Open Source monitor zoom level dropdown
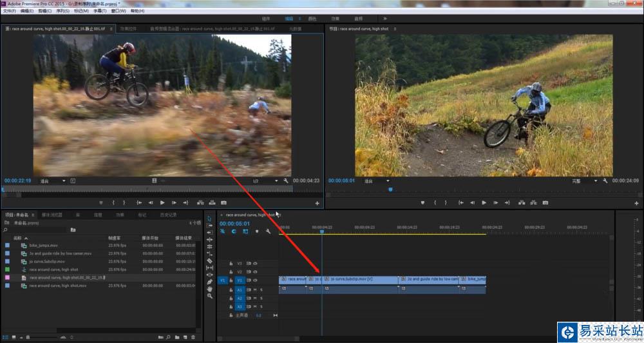Image resolution: width=644 pixels, height=343 pixels. (52, 181)
